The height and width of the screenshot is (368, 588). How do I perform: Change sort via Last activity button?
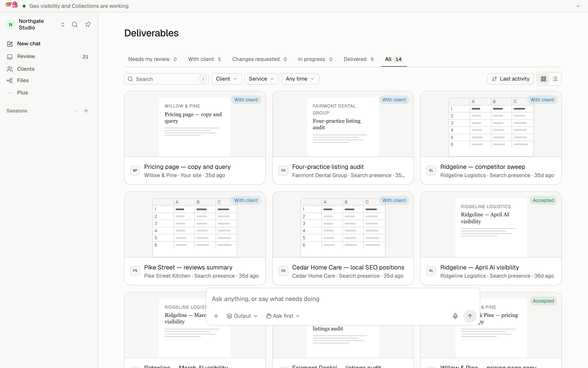click(510, 79)
